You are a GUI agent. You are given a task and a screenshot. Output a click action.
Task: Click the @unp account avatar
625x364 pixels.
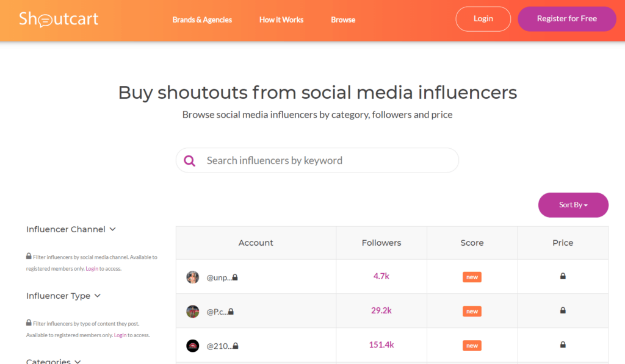tap(193, 277)
